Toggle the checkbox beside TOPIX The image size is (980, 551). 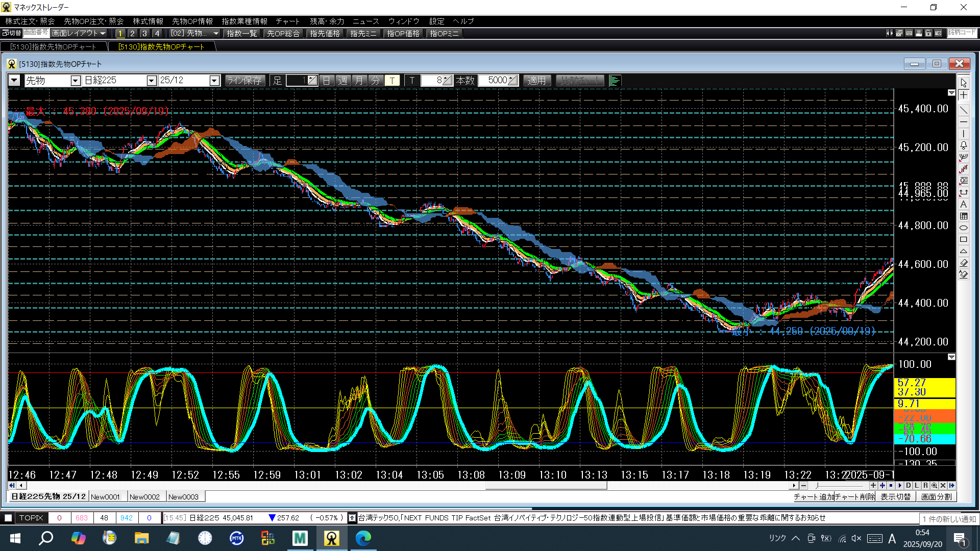8,518
